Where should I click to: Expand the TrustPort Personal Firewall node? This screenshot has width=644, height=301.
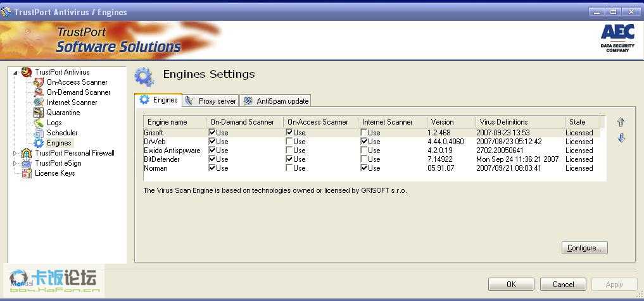coord(16,154)
